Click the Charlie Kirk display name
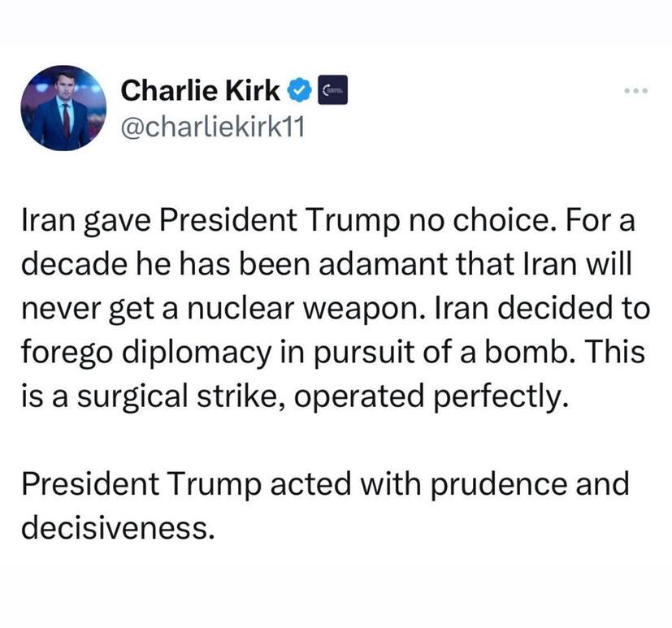Screen dimensions: 672x628 pos(200,90)
